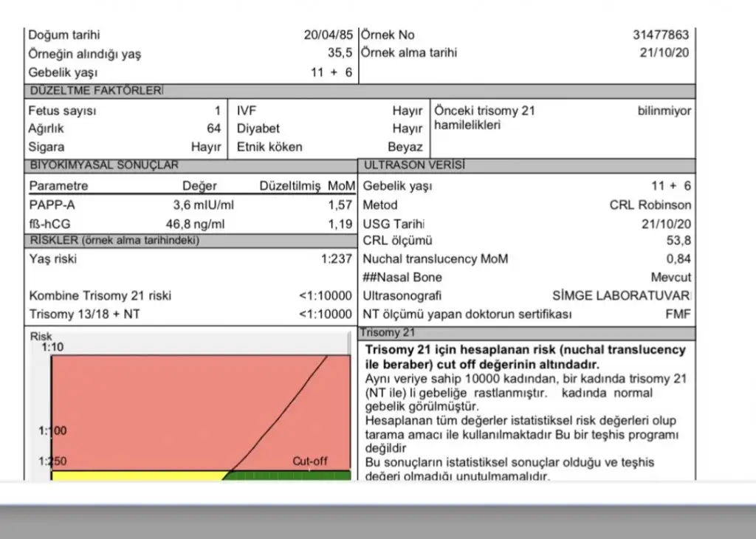Select the bold Trisomy 21 result statement
The image size is (756, 539).
click(525, 357)
